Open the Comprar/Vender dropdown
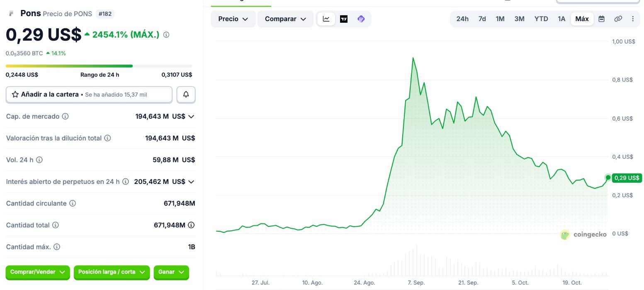This screenshot has width=644, height=290. point(38,272)
